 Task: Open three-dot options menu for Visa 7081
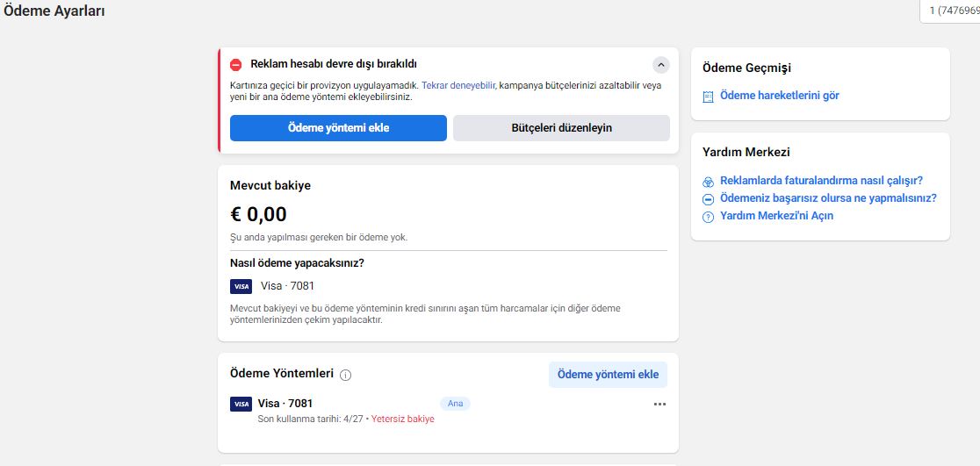(660, 405)
